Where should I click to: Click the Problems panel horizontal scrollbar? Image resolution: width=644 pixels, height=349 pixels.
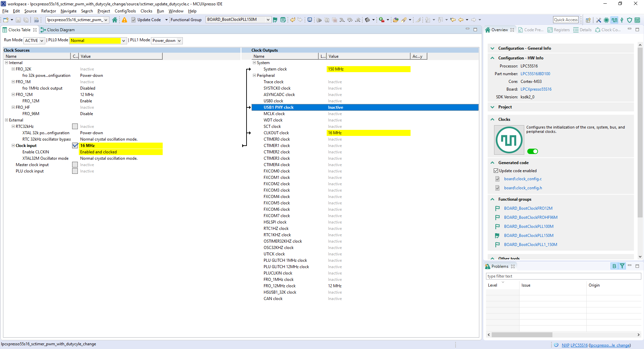(x=522, y=335)
